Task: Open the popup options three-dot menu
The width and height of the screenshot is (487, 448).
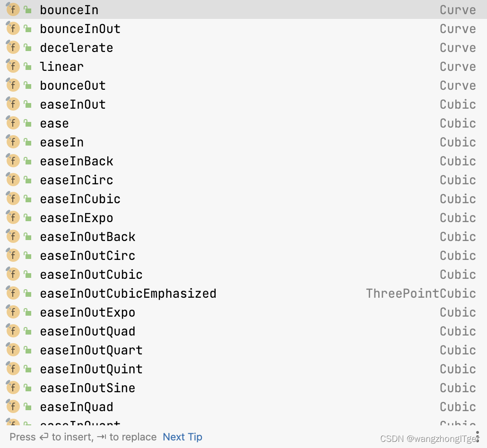Action: click(478, 436)
